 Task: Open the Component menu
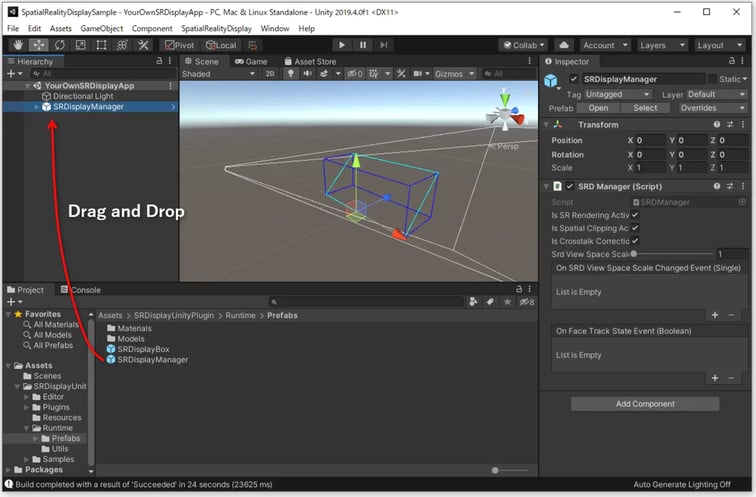point(152,28)
